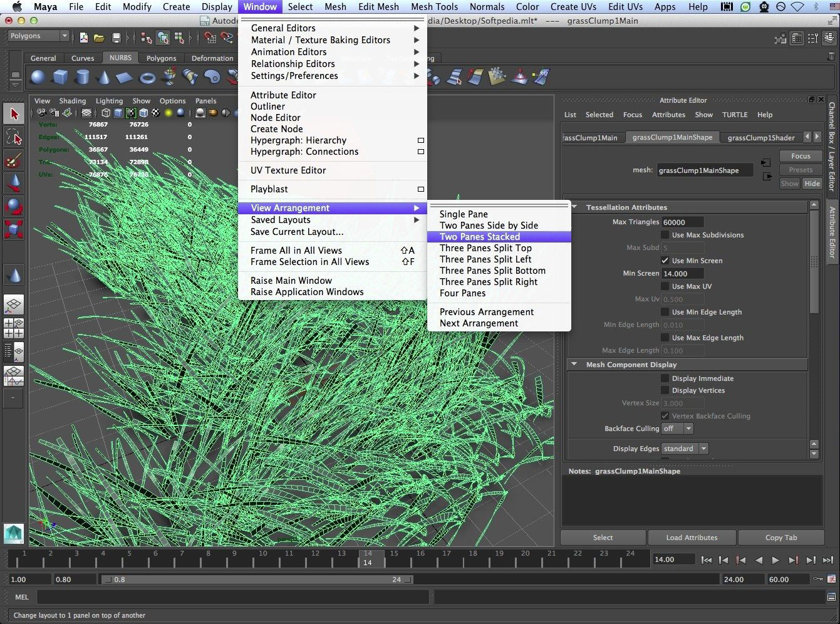The width and height of the screenshot is (840, 624).
Task: Edit the Max Triangles value field
Action: pos(682,222)
